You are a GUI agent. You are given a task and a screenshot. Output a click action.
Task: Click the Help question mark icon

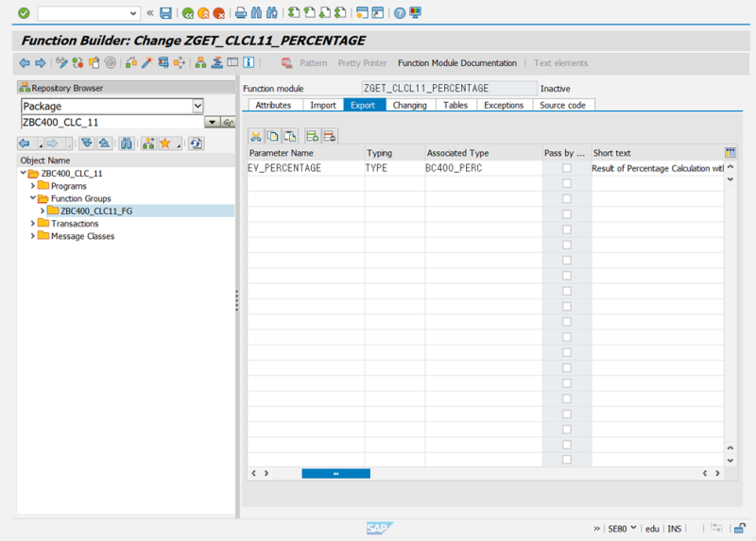pos(400,13)
